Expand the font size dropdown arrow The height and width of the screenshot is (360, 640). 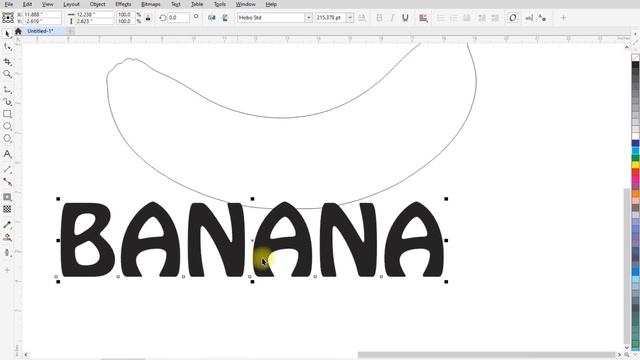point(350,18)
